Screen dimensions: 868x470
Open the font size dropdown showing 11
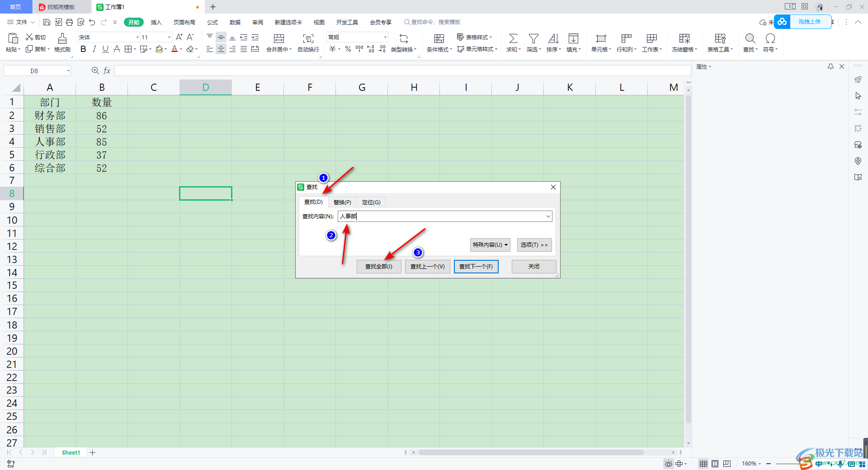[169, 37]
